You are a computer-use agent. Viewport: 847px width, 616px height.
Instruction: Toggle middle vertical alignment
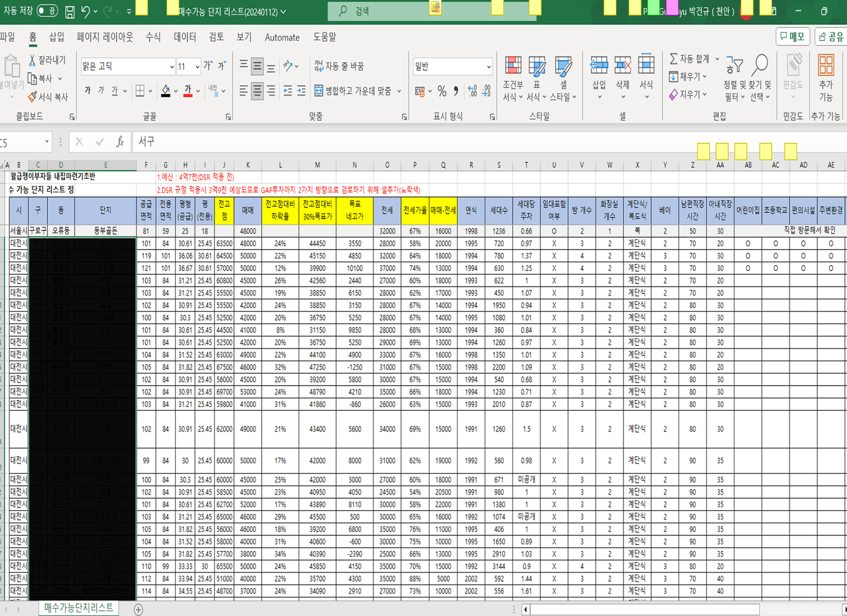257,66
